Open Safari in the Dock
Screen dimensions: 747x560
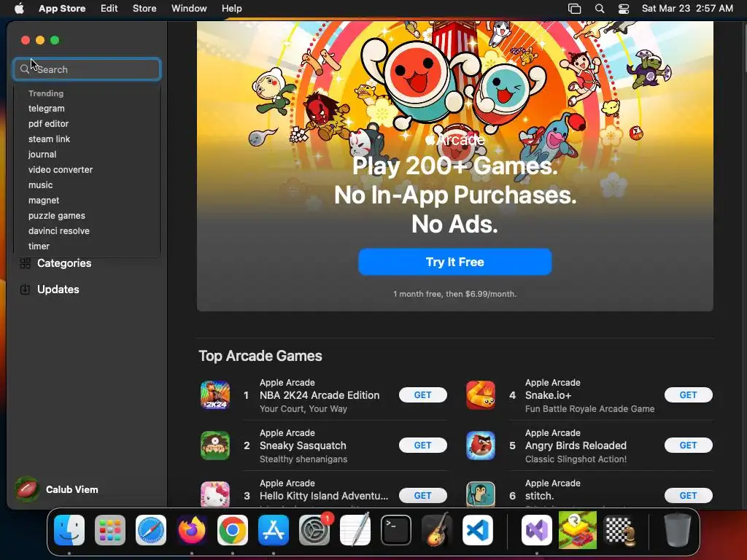tap(151, 530)
